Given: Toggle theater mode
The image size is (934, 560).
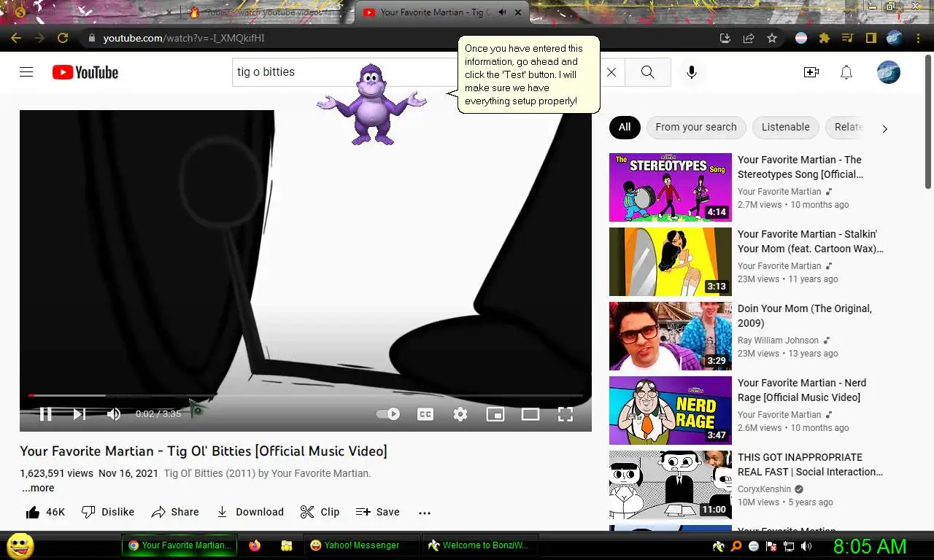Looking at the screenshot, I should pyautogui.click(x=530, y=414).
